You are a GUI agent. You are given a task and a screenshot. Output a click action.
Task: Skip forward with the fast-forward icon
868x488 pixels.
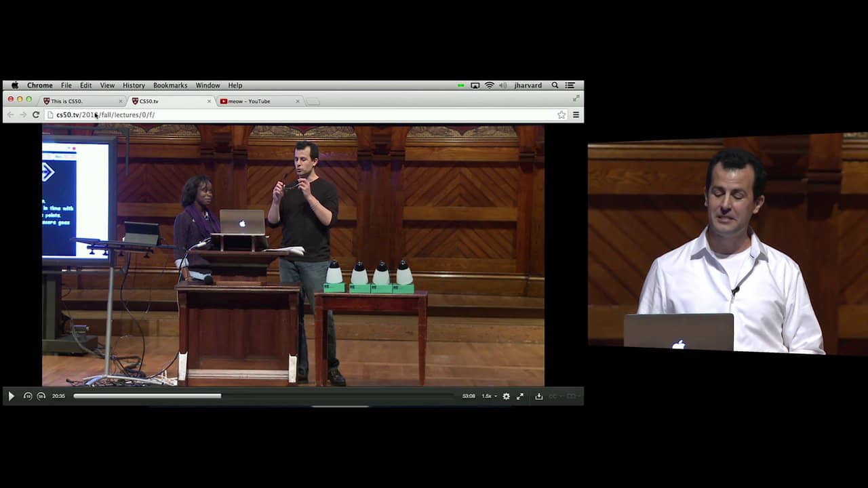point(41,396)
